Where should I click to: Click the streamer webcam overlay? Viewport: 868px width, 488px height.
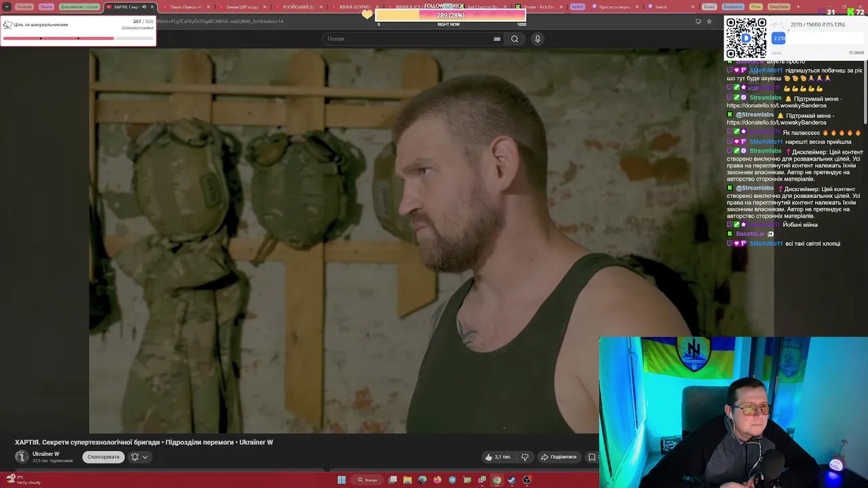[x=733, y=412]
